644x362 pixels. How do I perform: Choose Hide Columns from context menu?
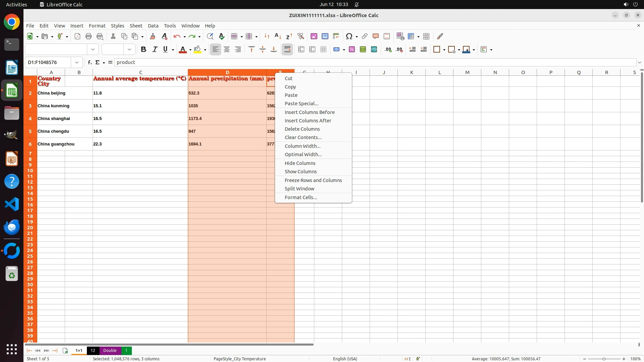(300, 163)
